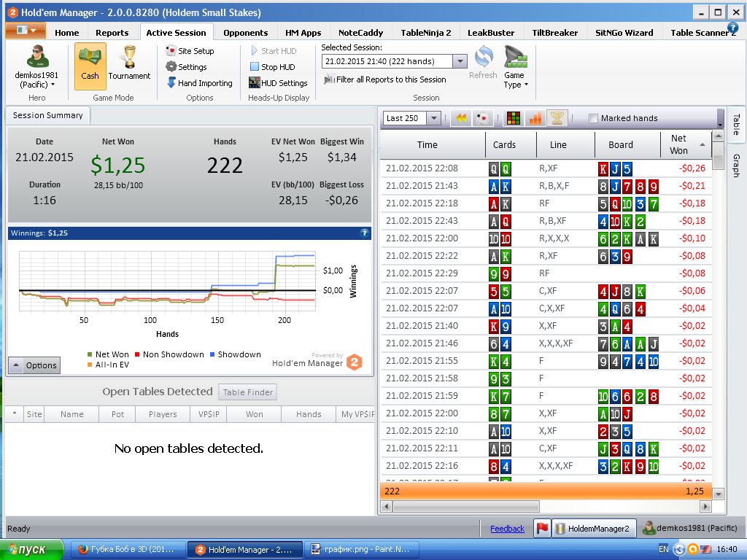
Task: Open the LeakBuster tab
Action: pyautogui.click(x=491, y=32)
